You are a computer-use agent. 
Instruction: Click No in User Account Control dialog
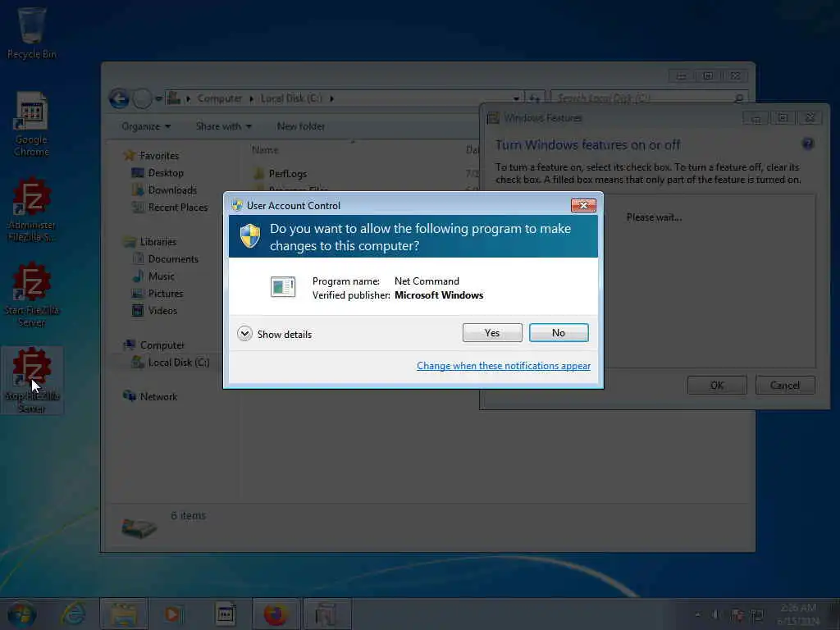[x=558, y=333]
